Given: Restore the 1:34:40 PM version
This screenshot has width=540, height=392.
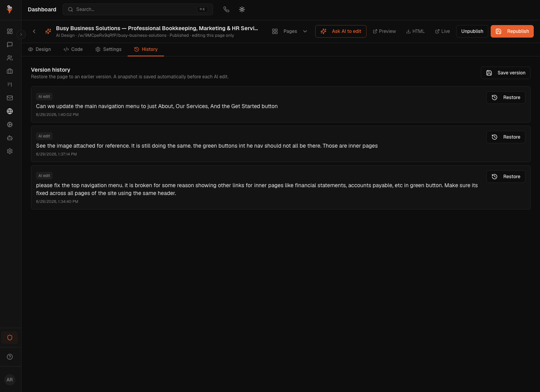Looking at the screenshot, I should coord(506,177).
